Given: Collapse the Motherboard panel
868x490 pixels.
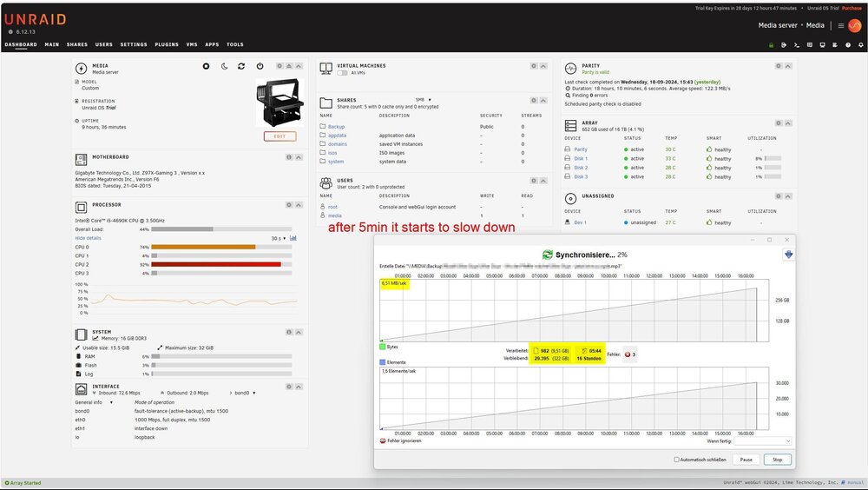Looking at the screenshot, I should pyautogui.click(x=299, y=157).
